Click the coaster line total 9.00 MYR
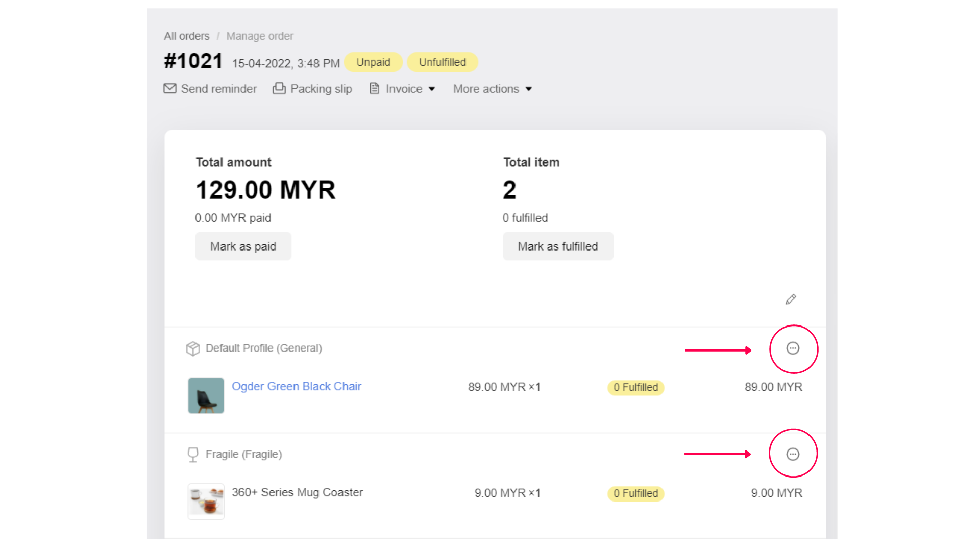 776,493
